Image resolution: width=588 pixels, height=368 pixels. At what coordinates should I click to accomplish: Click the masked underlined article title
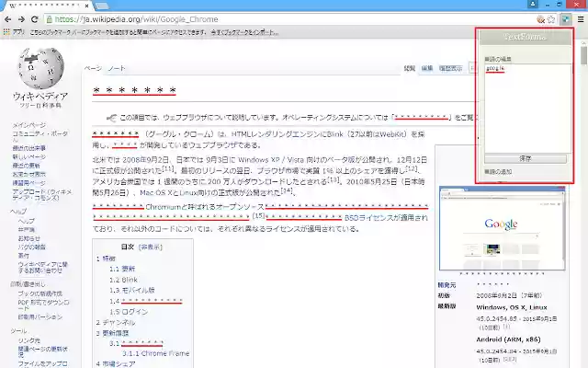click(x=134, y=91)
